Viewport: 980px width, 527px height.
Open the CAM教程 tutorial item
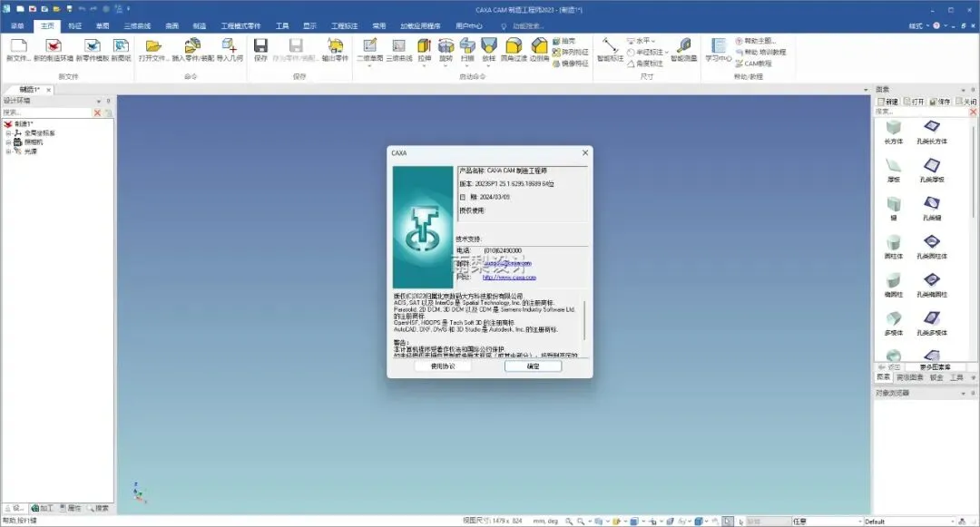753,63
